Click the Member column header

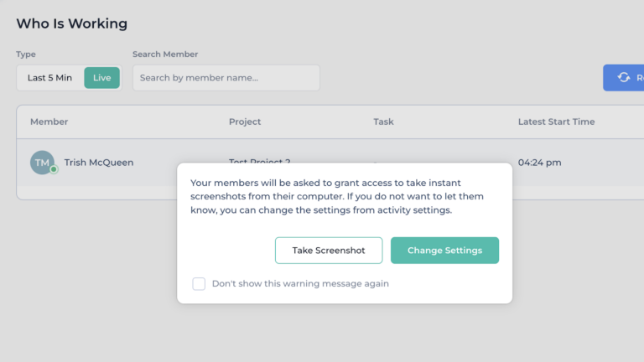coord(49,122)
